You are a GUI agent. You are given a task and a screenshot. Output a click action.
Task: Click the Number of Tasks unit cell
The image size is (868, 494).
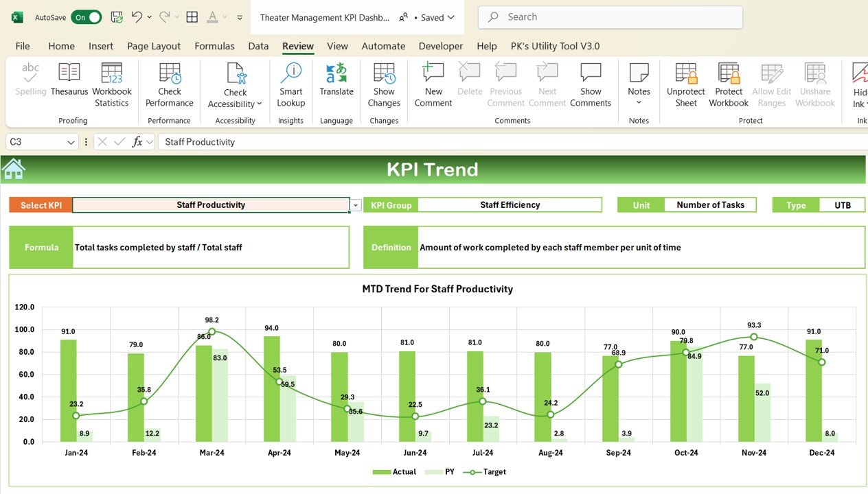pyautogui.click(x=710, y=205)
